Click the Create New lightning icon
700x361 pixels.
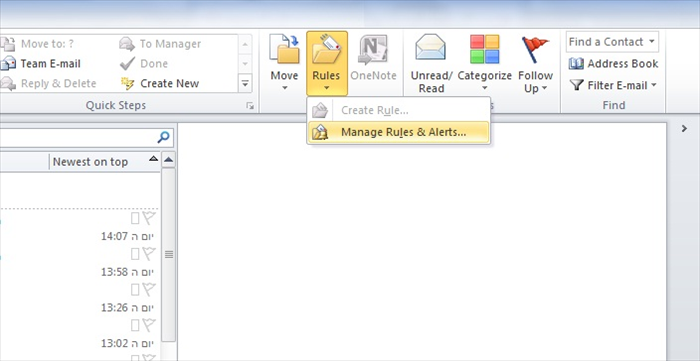coord(127,83)
